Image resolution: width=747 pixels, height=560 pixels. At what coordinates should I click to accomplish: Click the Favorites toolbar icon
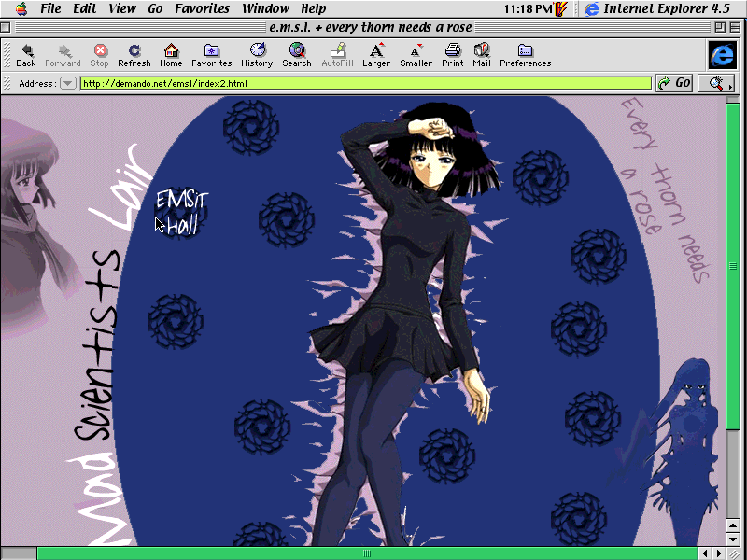[x=212, y=54]
